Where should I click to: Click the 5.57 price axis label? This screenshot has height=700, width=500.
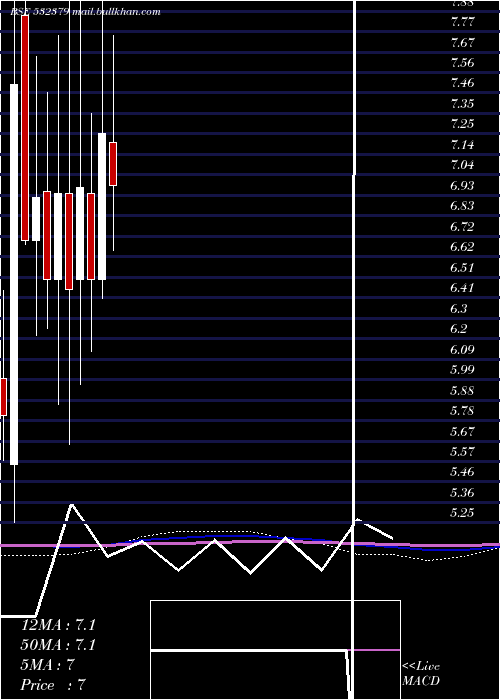[x=462, y=452]
